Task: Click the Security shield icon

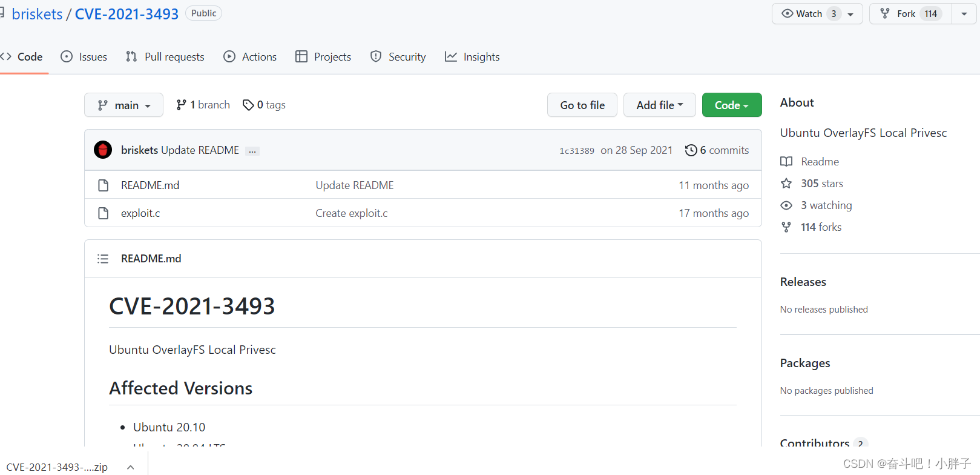Action: 376,56
